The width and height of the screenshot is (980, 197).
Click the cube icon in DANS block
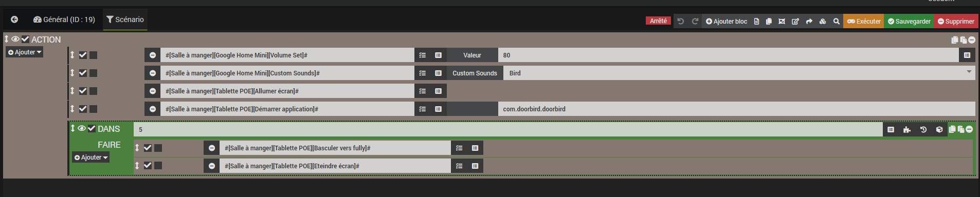(x=939, y=130)
